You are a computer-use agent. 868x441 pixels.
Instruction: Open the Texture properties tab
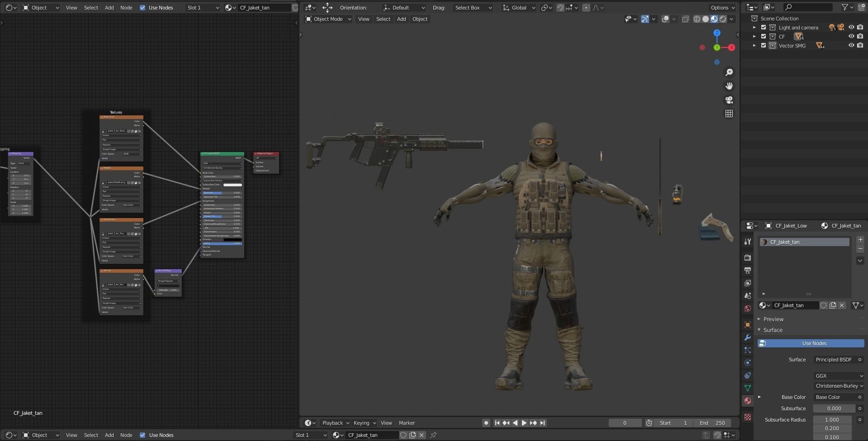tap(748, 417)
